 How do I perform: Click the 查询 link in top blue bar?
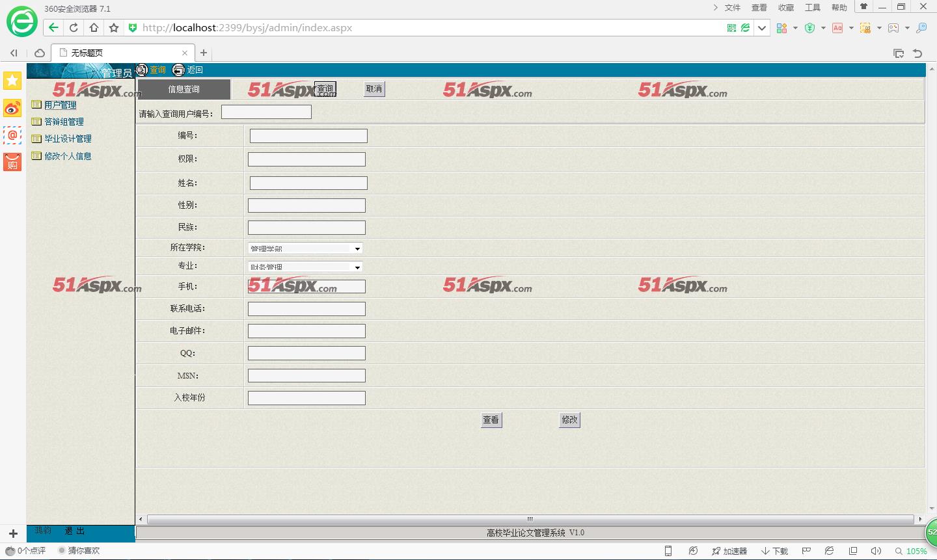158,70
